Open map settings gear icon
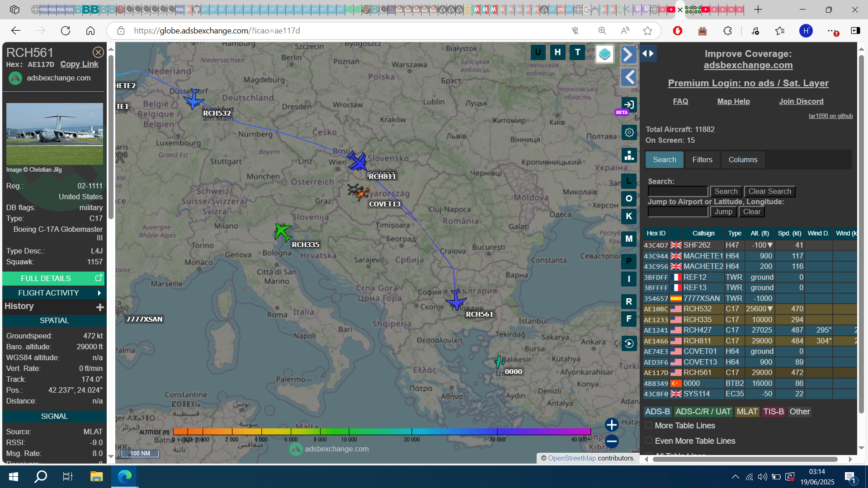868x488 pixels. [629, 132]
